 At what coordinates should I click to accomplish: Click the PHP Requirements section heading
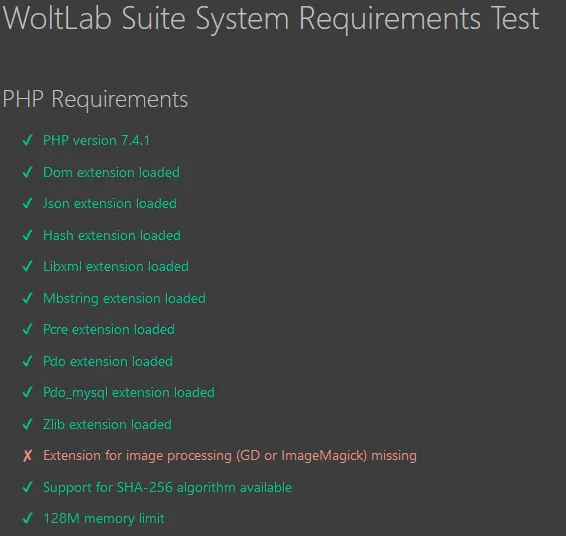point(95,99)
